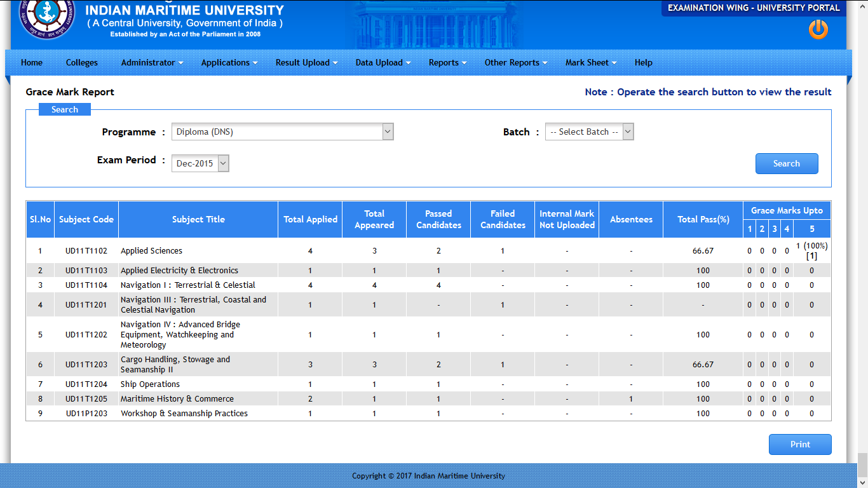Click subject code UD11T1102
868x488 pixels.
click(x=86, y=251)
